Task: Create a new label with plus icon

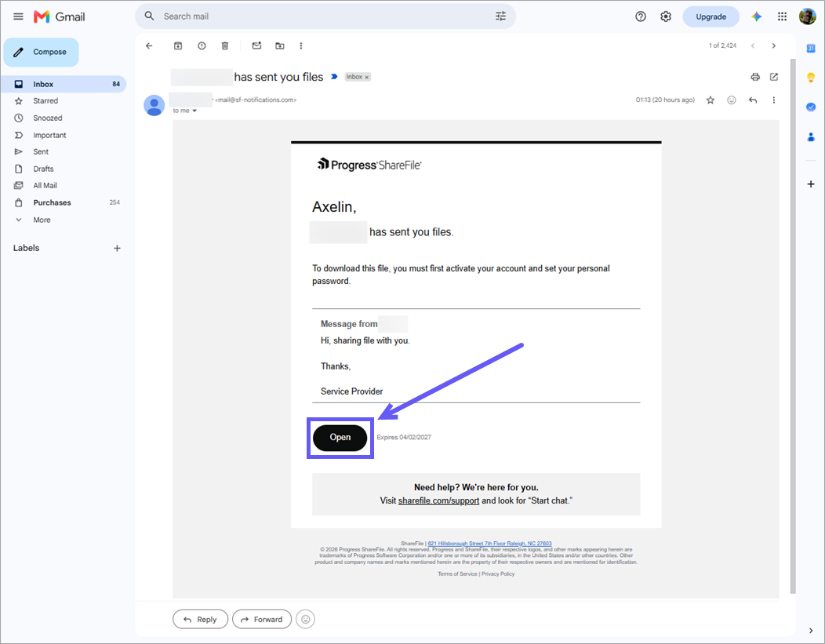Action: tap(117, 249)
